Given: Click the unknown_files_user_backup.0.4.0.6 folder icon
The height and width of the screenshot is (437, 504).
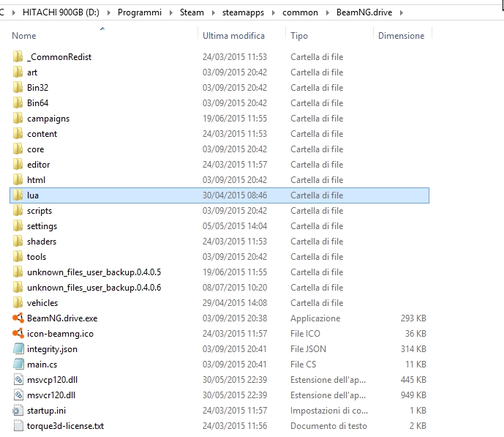Looking at the screenshot, I should pyautogui.click(x=18, y=288).
